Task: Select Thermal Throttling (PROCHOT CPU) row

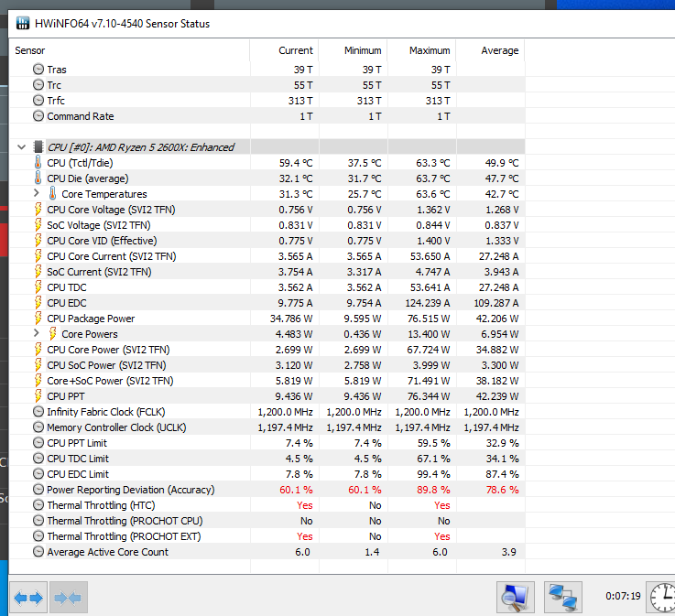Action: tap(267, 521)
